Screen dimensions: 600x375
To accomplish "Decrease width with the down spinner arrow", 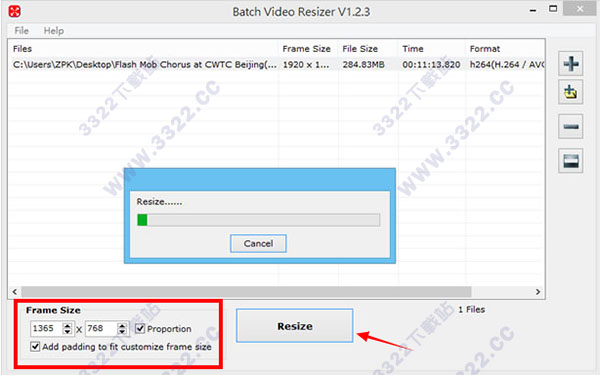I will click(67, 332).
